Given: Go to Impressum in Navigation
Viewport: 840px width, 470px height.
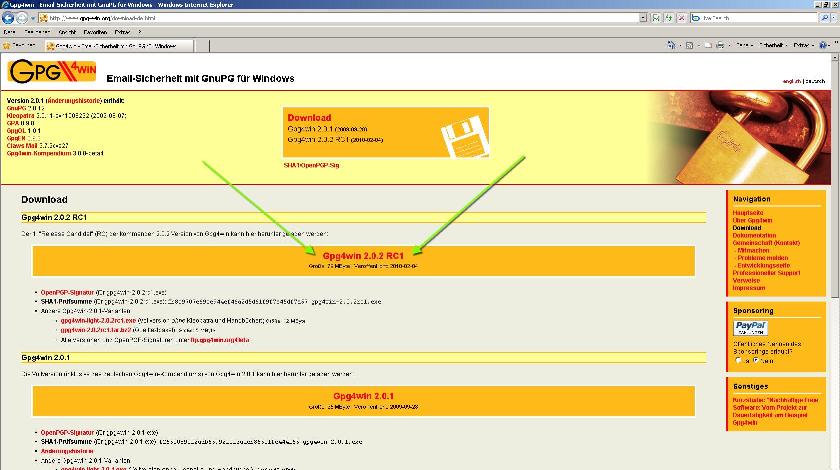Looking at the screenshot, I should 748,288.
